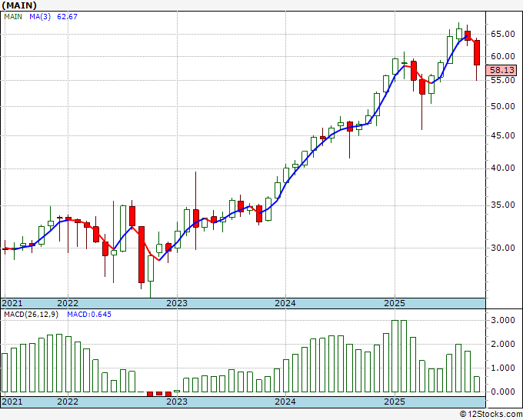Click 2025 on the price chart timeline
The image size is (523, 420).
pyautogui.click(x=395, y=303)
